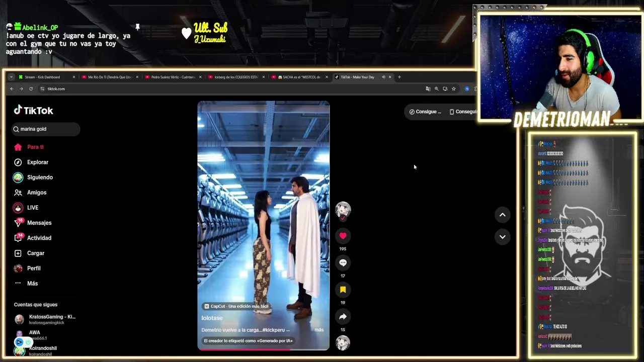Switch to the Pedro Suárez Vértiz tab
644x362 pixels.
(x=173, y=77)
